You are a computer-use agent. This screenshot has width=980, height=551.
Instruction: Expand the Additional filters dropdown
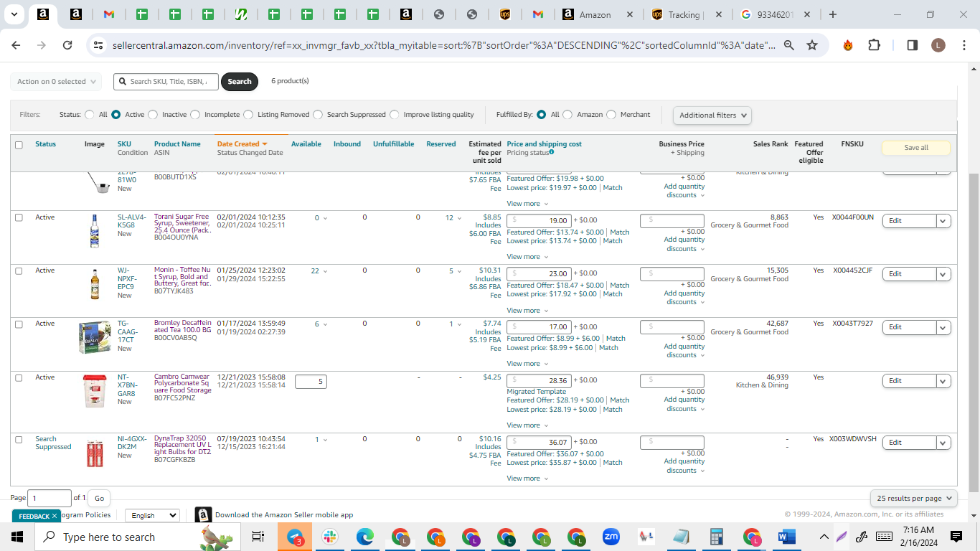pos(712,115)
